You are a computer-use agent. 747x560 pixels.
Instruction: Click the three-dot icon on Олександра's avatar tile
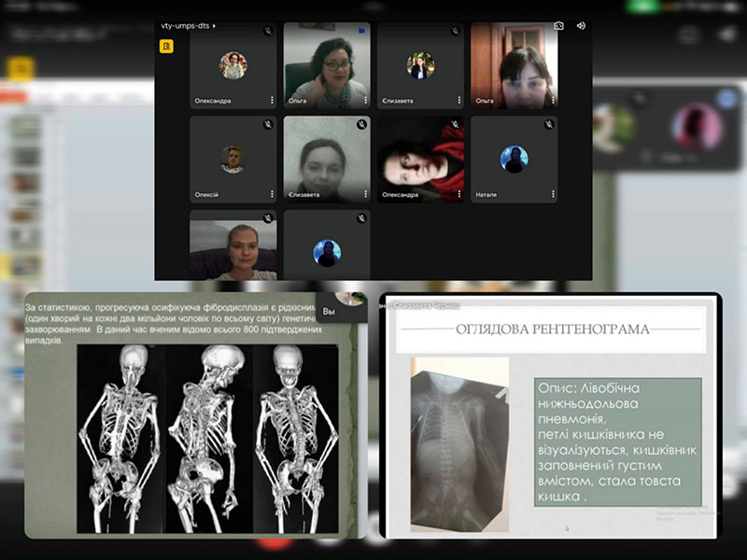tap(273, 100)
